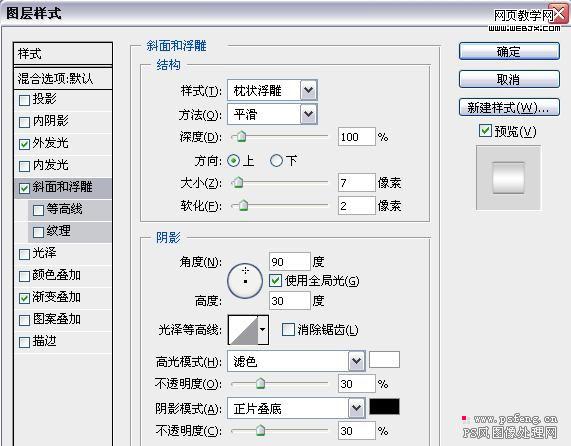Click the gloss contour thumbnail
Image resolution: width=571 pixels, height=446 pixels.
[x=243, y=330]
